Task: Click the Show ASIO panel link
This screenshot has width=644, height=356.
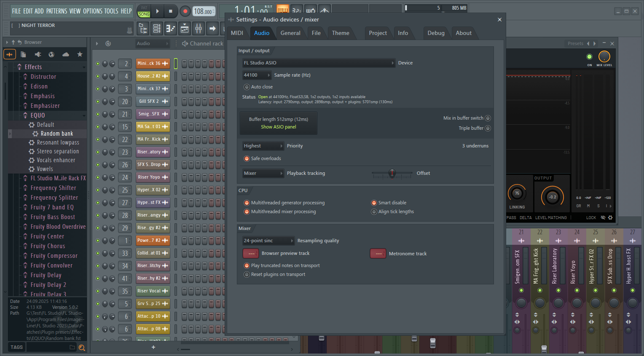Action: [279, 127]
